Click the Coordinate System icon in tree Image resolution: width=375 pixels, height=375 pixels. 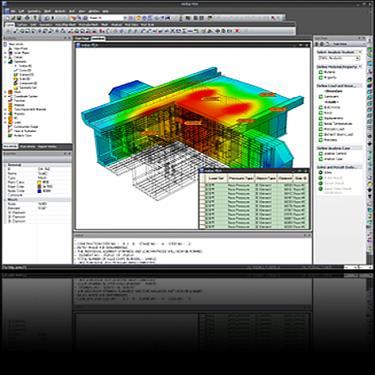(x=10, y=96)
